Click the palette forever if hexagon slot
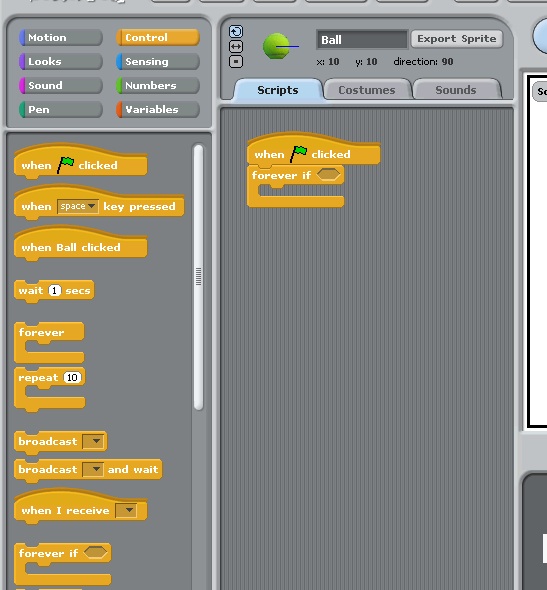The image size is (547, 590). pyautogui.click(x=96, y=552)
